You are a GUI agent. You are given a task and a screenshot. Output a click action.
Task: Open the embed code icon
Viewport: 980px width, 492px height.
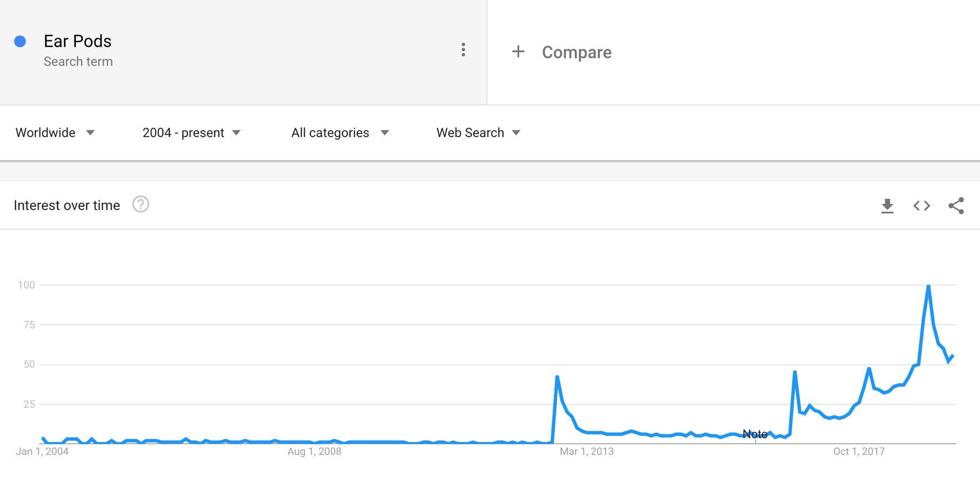coord(922,206)
